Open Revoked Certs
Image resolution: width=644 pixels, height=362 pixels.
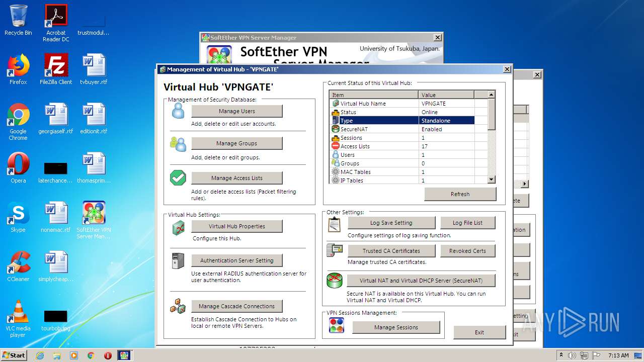point(468,251)
